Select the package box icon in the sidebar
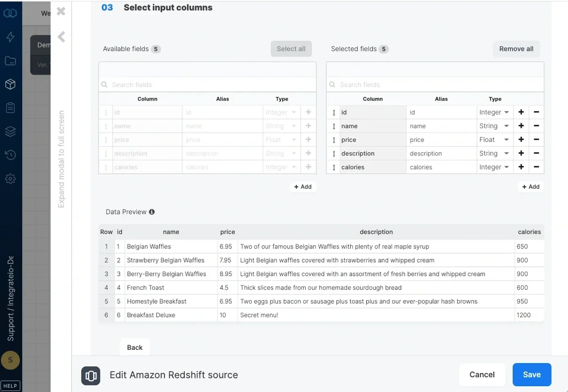Image resolution: width=568 pixels, height=392 pixels. 10,84
